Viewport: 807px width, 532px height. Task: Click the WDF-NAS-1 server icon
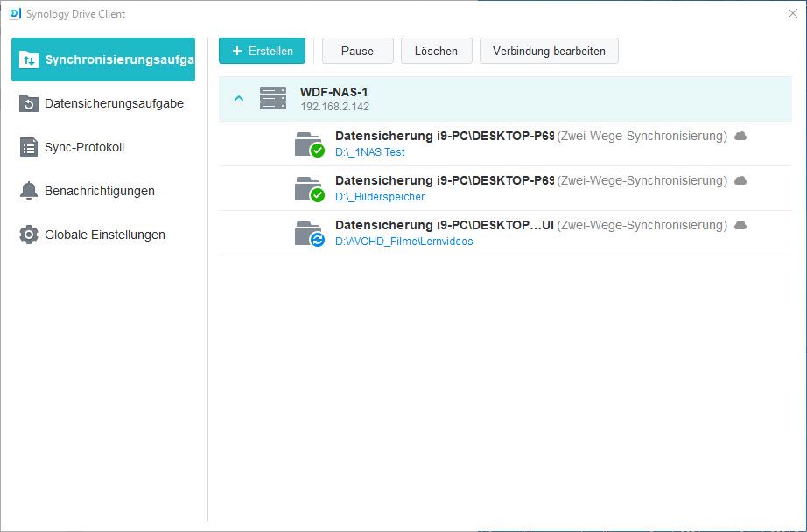273,98
